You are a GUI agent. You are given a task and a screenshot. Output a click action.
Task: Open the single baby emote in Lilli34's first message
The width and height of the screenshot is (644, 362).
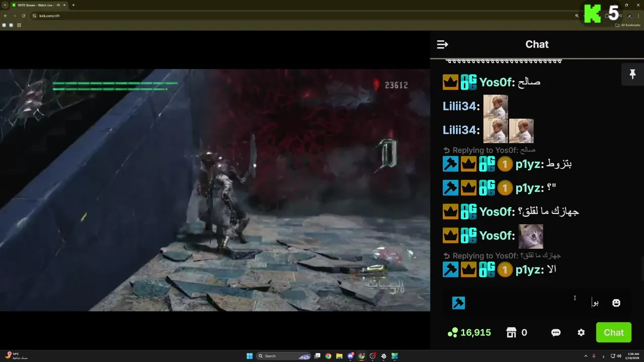click(x=495, y=107)
